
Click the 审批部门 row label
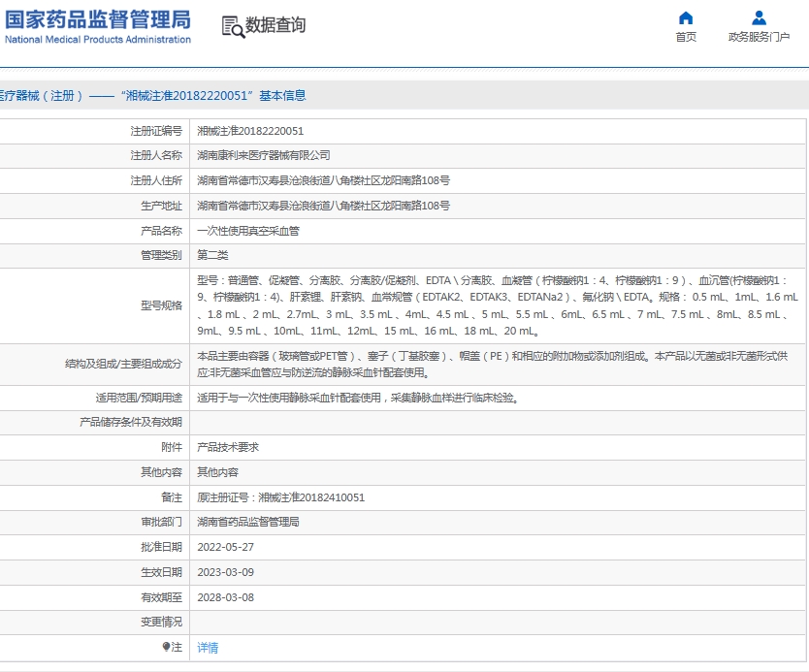pos(161,522)
